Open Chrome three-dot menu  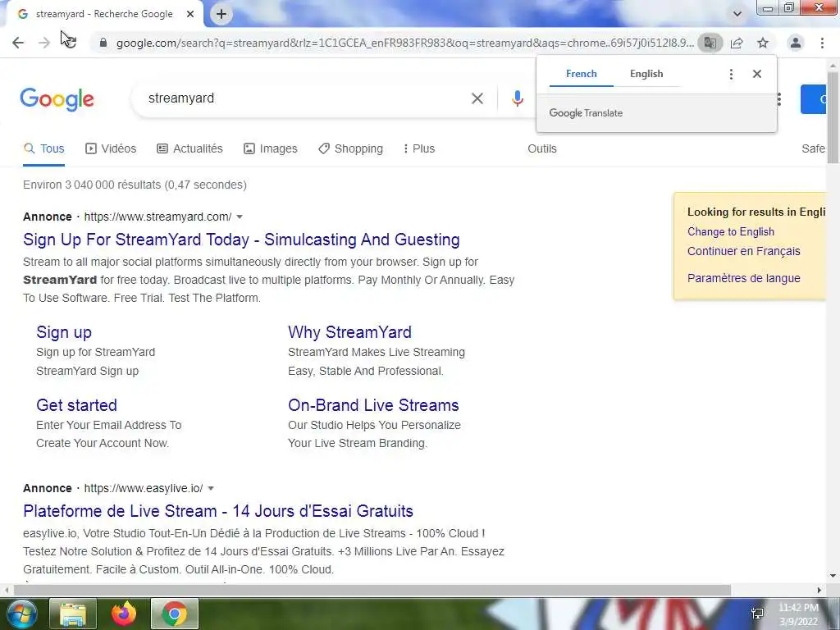(x=822, y=43)
